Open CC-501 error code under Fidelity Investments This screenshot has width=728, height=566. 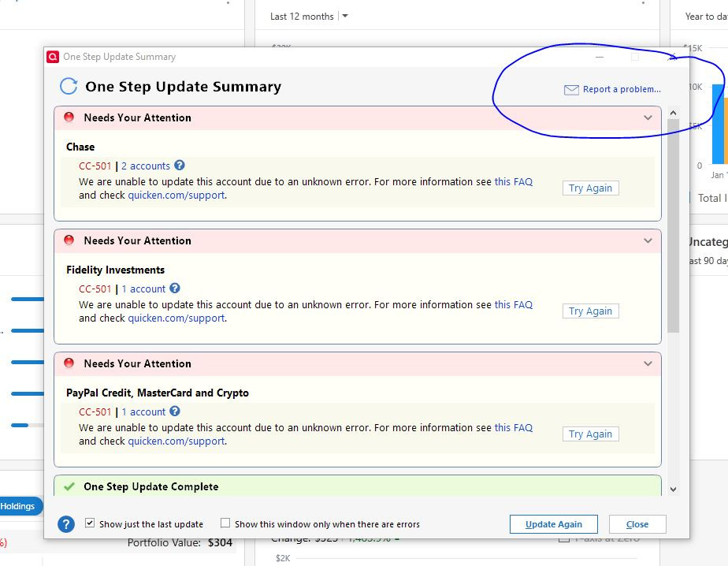[95, 289]
